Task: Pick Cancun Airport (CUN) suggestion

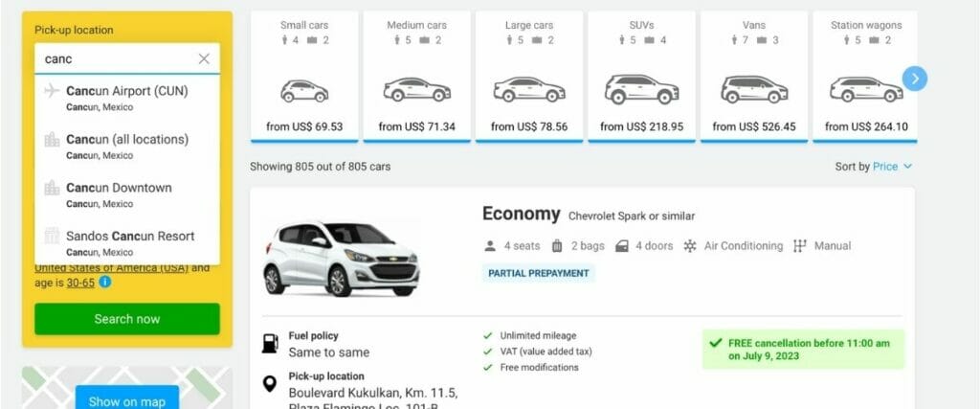Action: [127, 99]
